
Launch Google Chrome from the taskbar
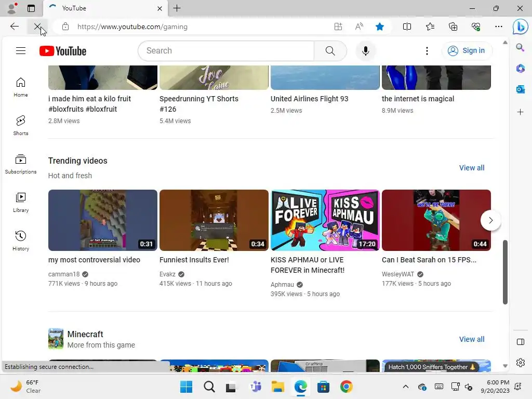tap(346, 387)
